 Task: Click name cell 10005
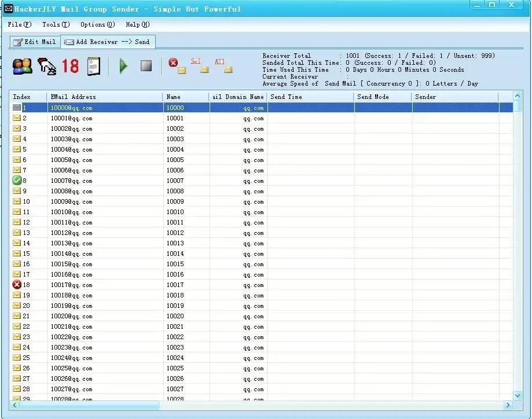click(175, 160)
